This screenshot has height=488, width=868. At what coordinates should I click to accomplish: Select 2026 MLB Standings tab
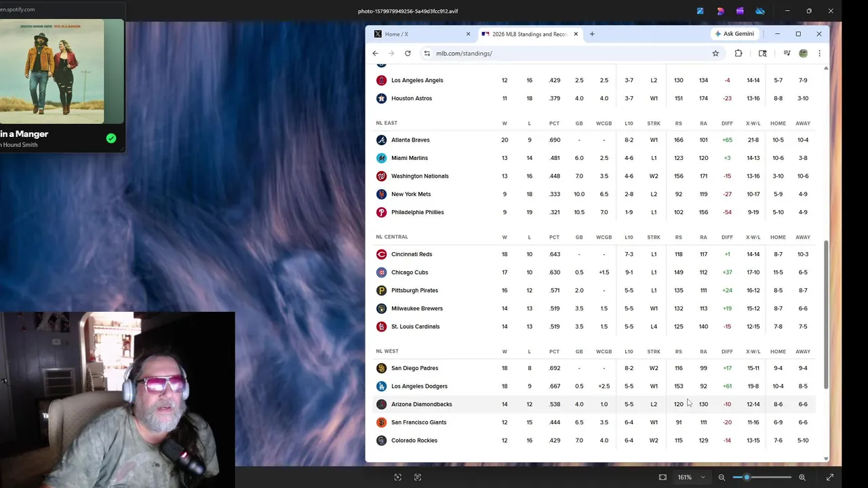coord(529,34)
